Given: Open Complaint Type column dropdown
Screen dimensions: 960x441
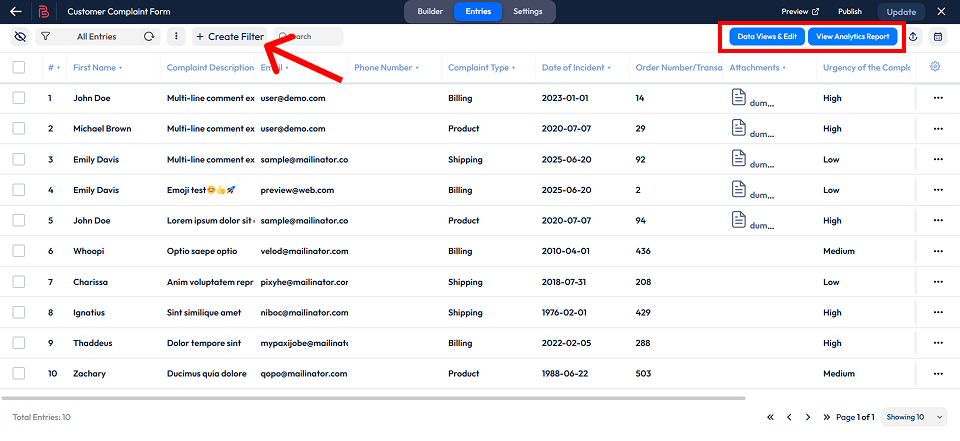Looking at the screenshot, I should coord(514,68).
